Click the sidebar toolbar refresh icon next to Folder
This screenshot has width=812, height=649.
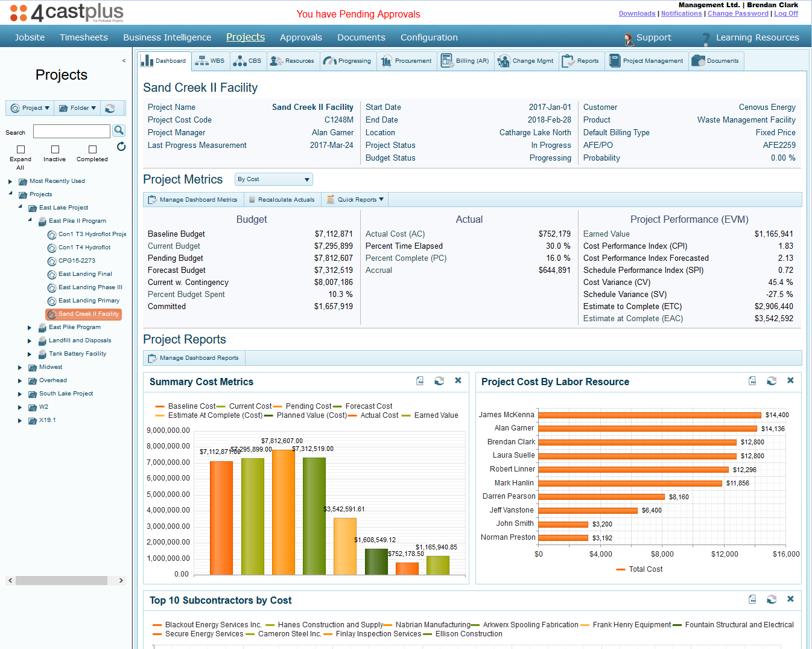(x=110, y=109)
